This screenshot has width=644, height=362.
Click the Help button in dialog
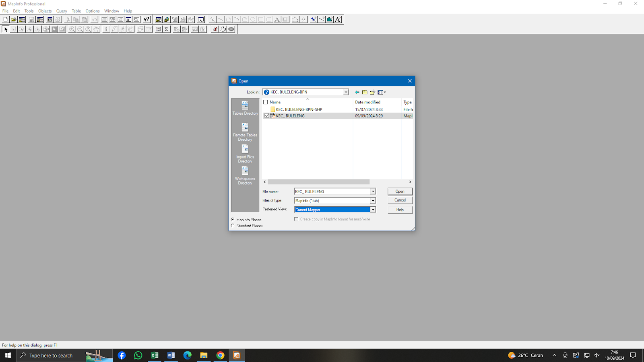pos(400,210)
